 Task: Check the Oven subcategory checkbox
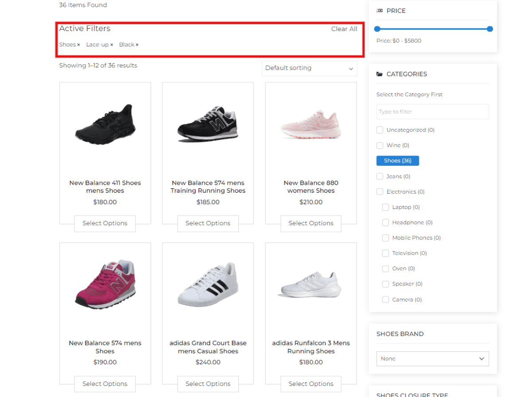(386, 269)
